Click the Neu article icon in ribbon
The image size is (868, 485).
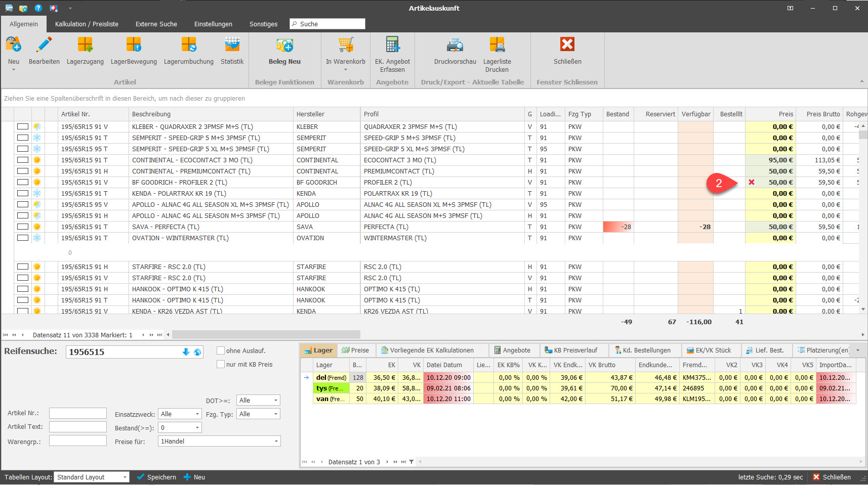pos(14,45)
